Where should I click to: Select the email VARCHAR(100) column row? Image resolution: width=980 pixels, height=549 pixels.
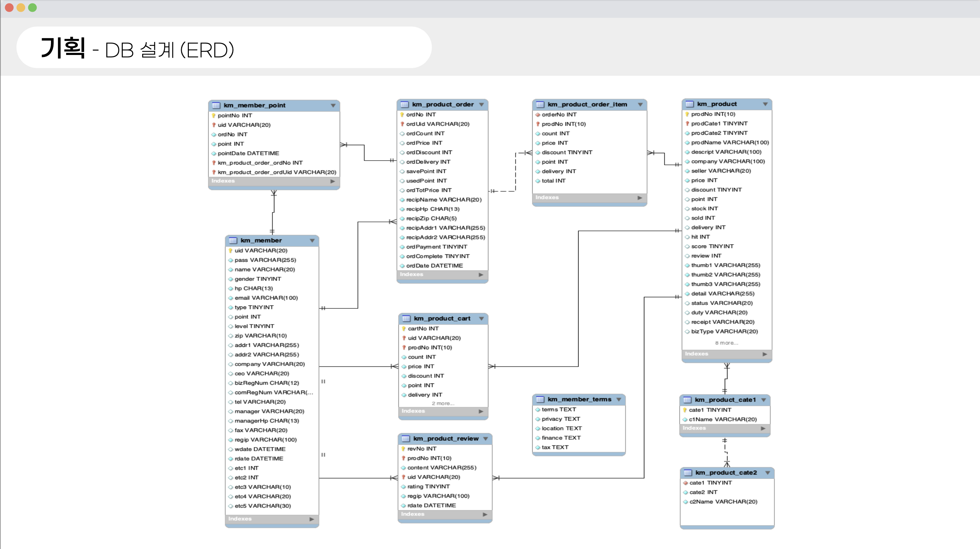266,298
